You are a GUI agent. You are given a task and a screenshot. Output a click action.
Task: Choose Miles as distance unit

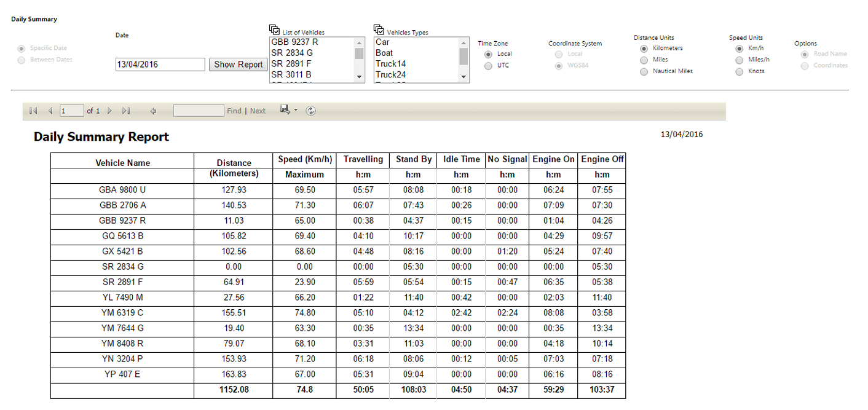point(644,60)
